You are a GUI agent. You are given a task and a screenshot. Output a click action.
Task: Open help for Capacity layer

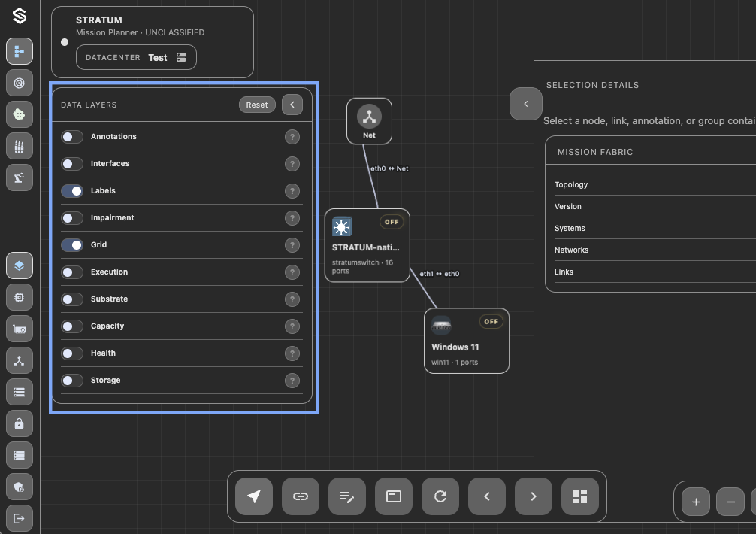[x=292, y=326]
